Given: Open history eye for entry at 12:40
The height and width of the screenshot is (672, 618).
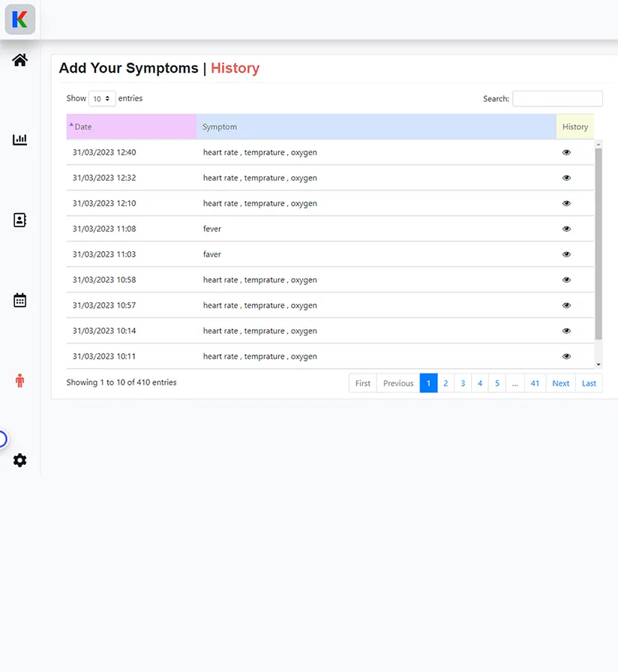Looking at the screenshot, I should click(x=566, y=151).
